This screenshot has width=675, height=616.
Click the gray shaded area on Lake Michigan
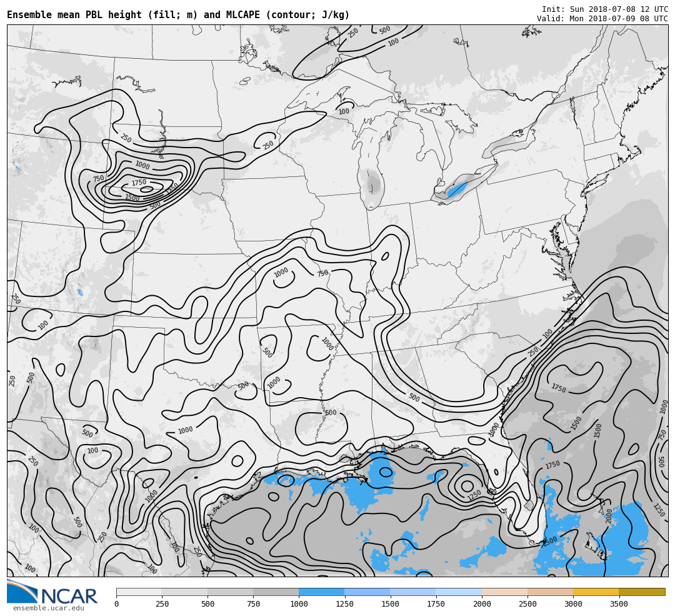(x=373, y=185)
